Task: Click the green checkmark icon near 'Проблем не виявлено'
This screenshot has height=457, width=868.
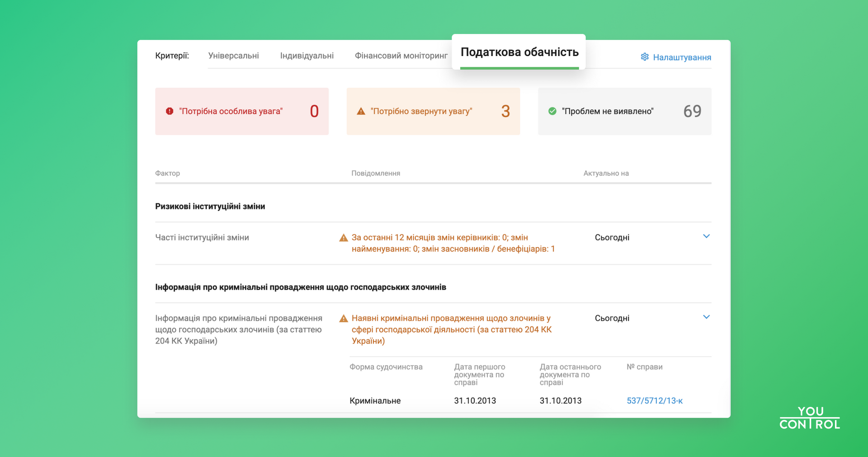Action: pyautogui.click(x=552, y=111)
